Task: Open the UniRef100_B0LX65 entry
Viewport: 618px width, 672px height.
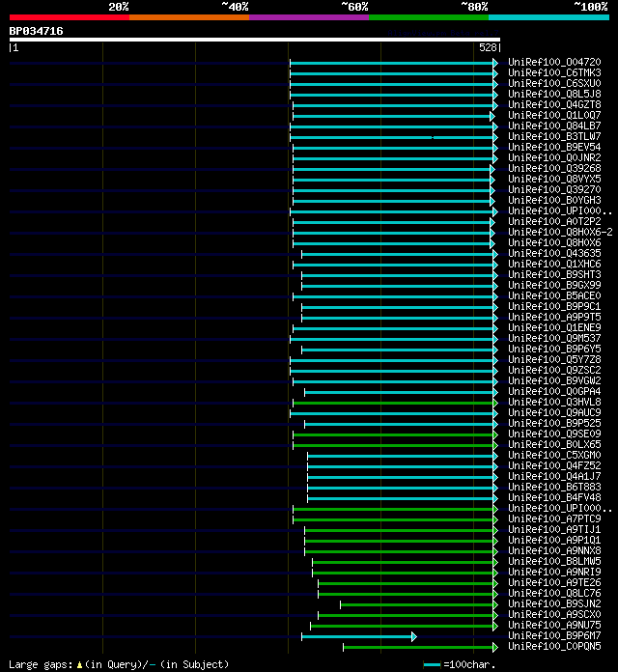Action: [554, 445]
